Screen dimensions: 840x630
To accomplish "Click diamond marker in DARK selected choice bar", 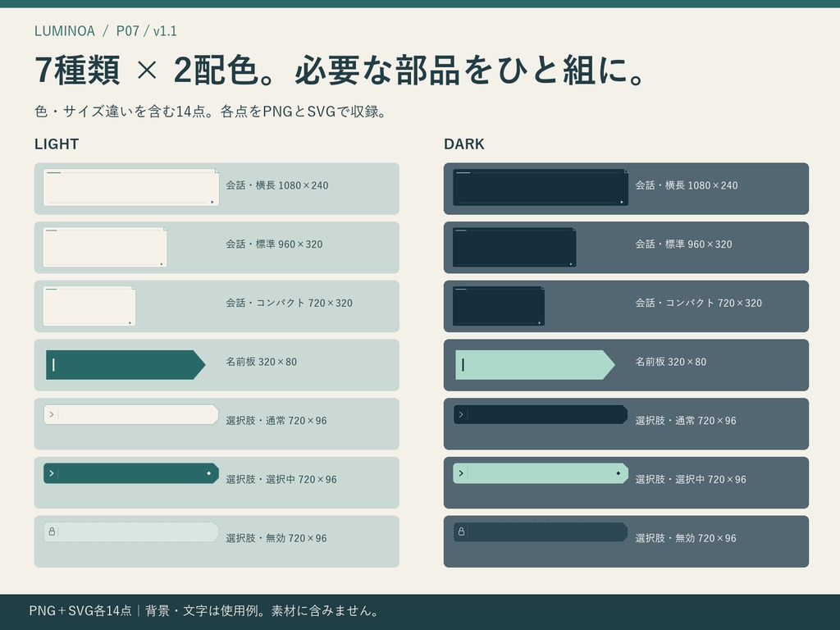I will coord(619,473).
